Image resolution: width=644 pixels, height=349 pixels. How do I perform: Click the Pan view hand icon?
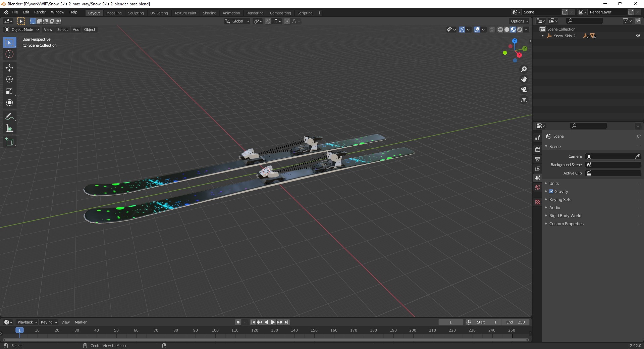[524, 79]
